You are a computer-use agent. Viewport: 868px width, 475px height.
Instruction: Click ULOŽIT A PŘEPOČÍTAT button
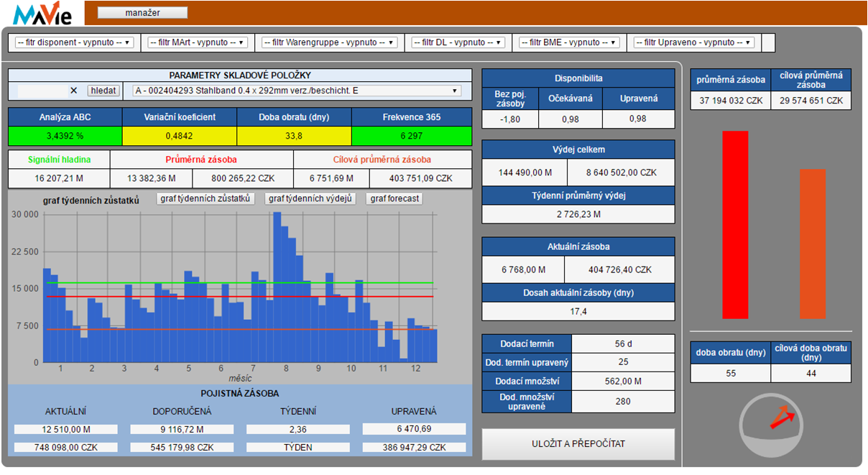click(x=578, y=444)
